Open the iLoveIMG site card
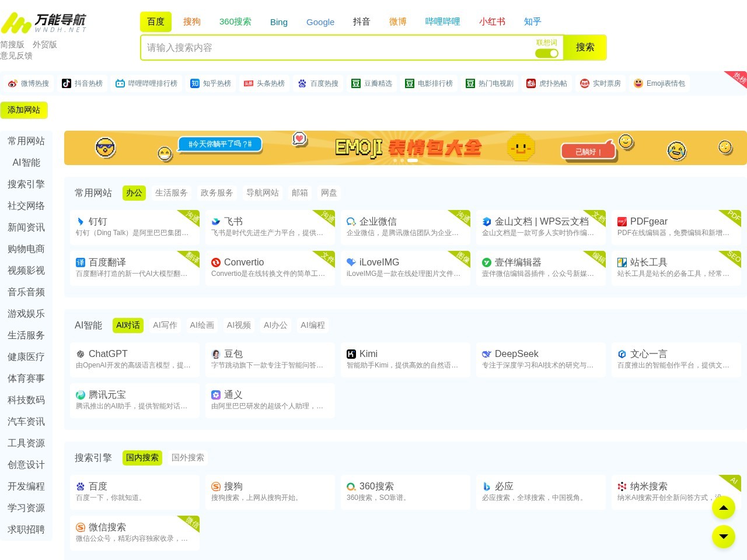This screenshot has height=560, width=747. (x=406, y=268)
